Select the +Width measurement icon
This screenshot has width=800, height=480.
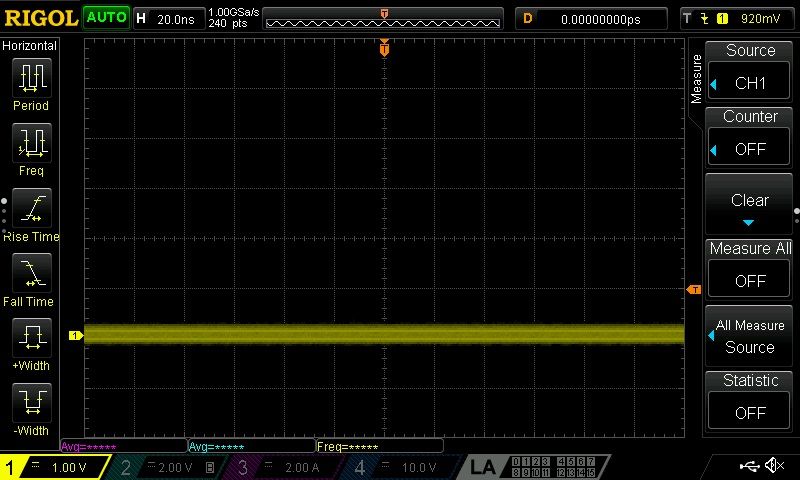click(x=32, y=337)
